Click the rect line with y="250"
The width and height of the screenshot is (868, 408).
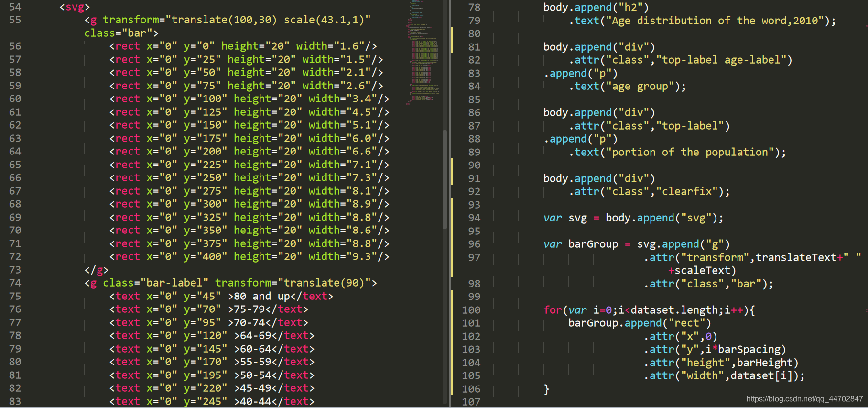(250, 178)
